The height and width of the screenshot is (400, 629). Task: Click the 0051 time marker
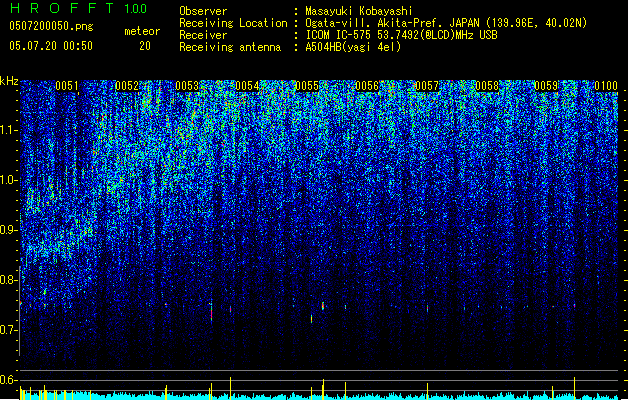[67, 86]
